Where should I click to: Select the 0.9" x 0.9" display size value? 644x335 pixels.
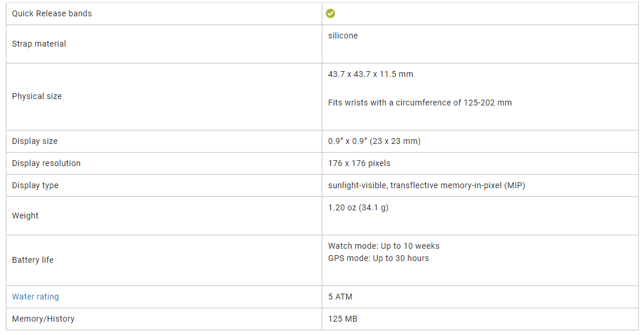click(374, 141)
